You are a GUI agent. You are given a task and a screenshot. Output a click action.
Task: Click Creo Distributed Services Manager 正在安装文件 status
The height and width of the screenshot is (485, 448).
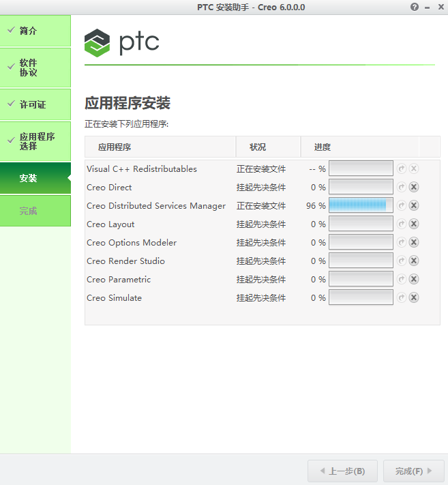click(x=261, y=206)
